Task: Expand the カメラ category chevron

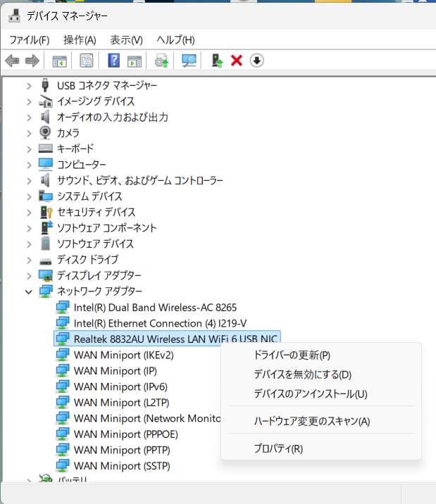Action: coord(29,134)
